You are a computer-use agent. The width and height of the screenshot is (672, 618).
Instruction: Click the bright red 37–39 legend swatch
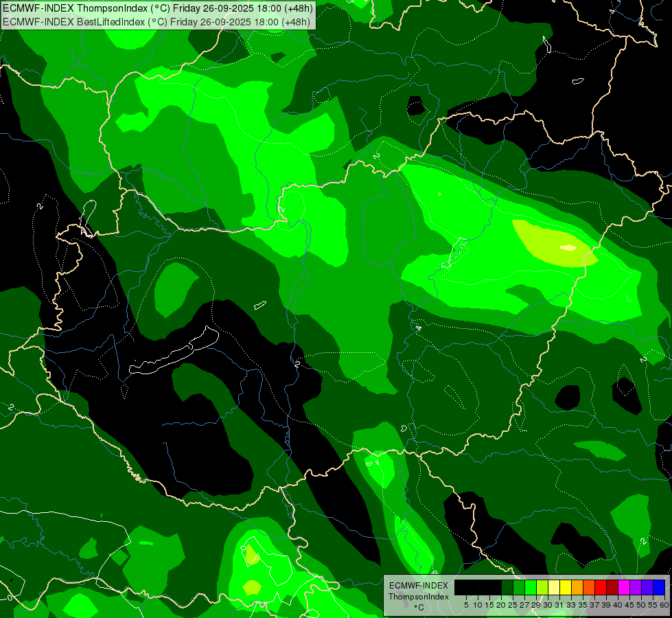601,588
